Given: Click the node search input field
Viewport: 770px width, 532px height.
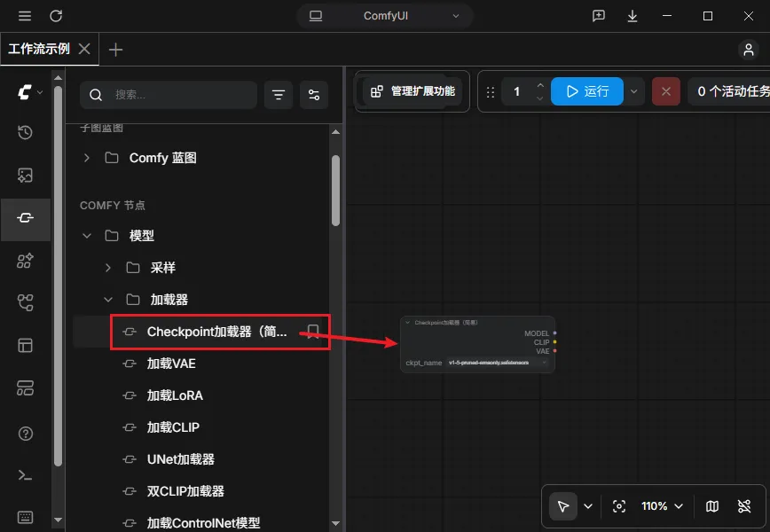Looking at the screenshot, I should 169,95.
